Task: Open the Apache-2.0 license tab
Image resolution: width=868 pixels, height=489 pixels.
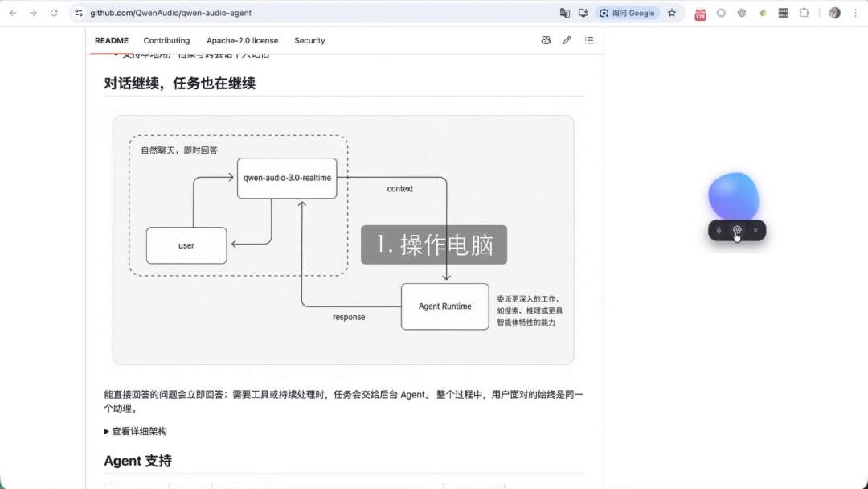Action: tap(242, 40)
